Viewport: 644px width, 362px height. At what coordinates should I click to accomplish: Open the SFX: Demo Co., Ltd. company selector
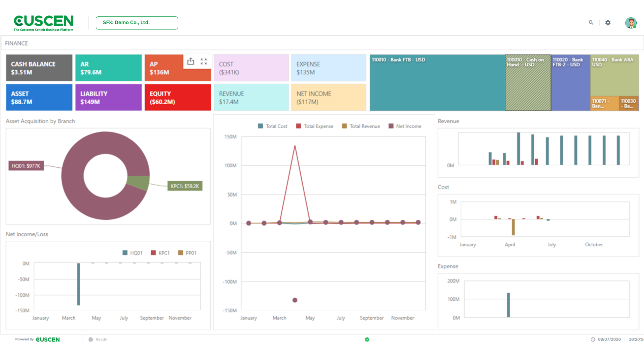click(137, 23)
